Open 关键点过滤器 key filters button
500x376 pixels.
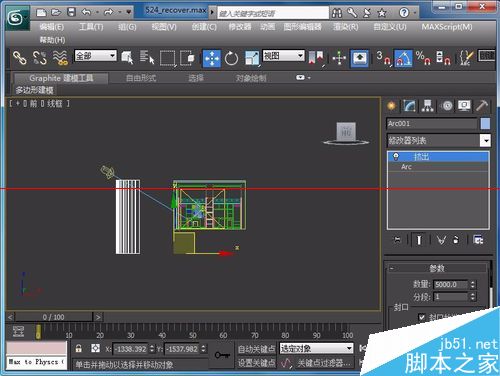[324, 363]
